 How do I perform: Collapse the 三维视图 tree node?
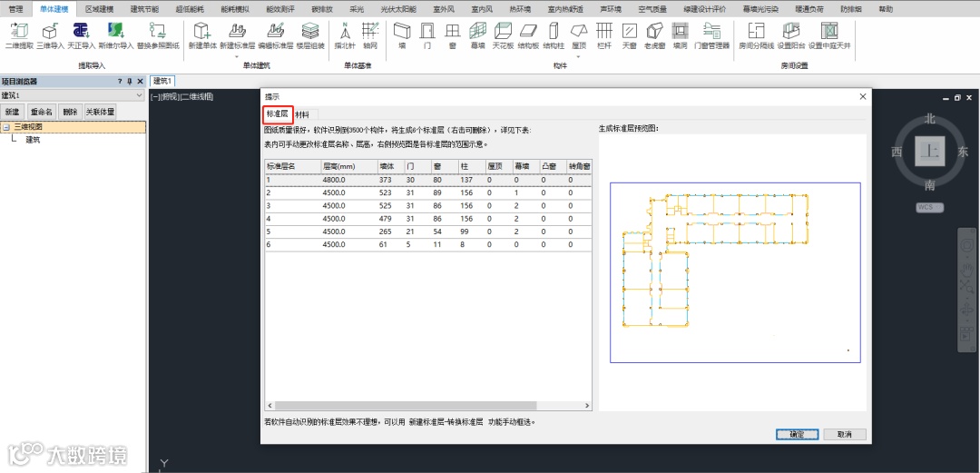(x=6, y=127)
